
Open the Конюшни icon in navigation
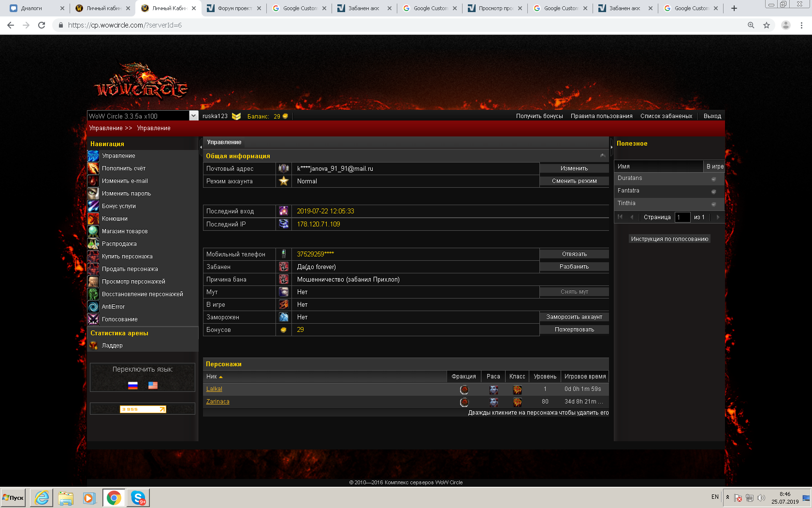93,219
